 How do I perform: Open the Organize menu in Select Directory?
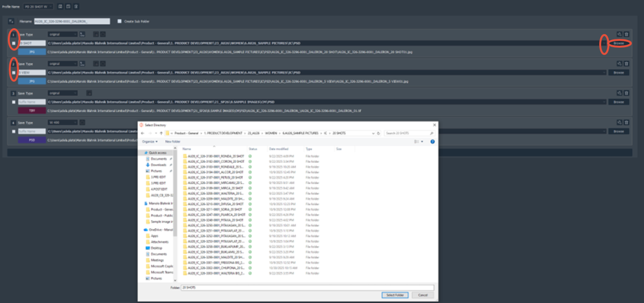point(149,142)
